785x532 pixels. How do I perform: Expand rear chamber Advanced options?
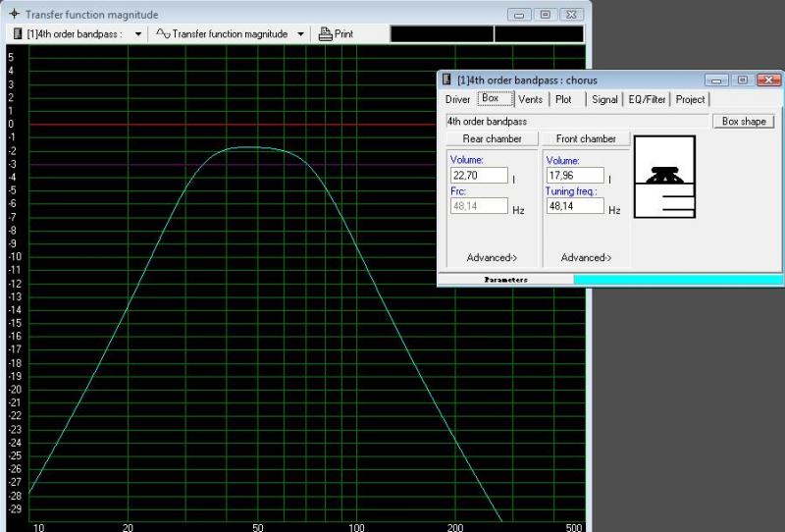click(492, 258)
